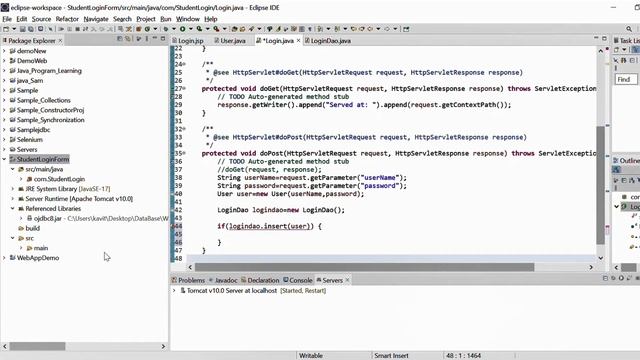640x360 pixels.
Task: Click the main toolbar Search flashlight icon
Action: (251, 29)
